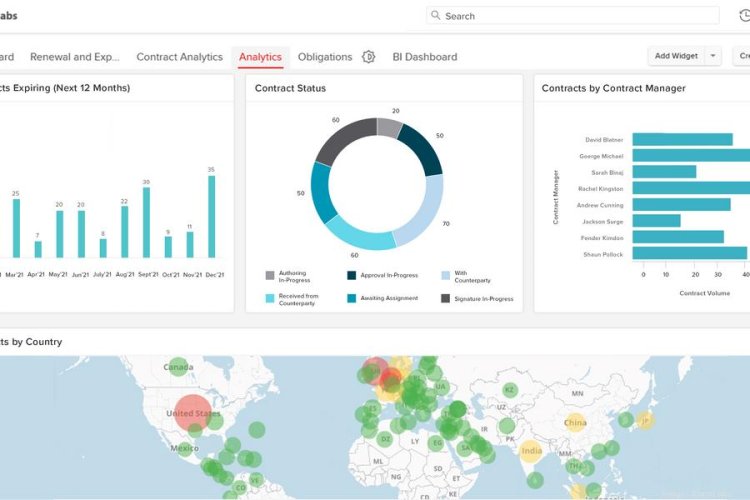Click the Contract Status widget title
The height and width of the screenshot is (500, 750).
pyautogui.click(x=290, y=88)
